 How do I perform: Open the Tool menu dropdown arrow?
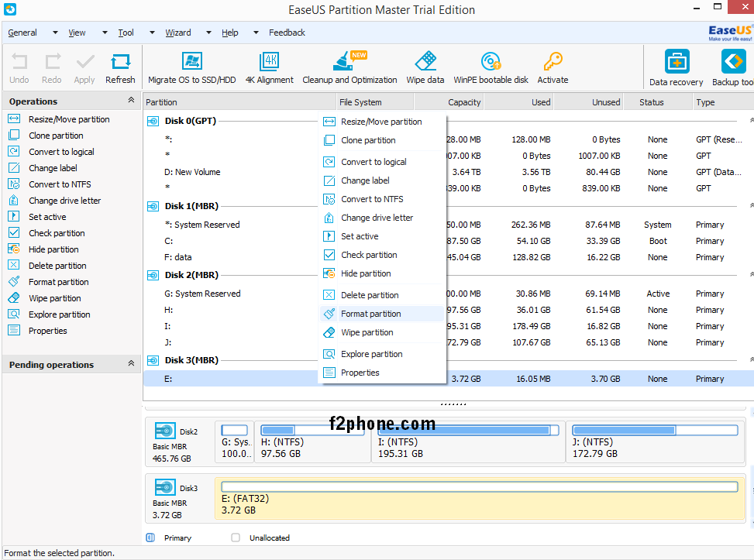click(x=152, y=33)
